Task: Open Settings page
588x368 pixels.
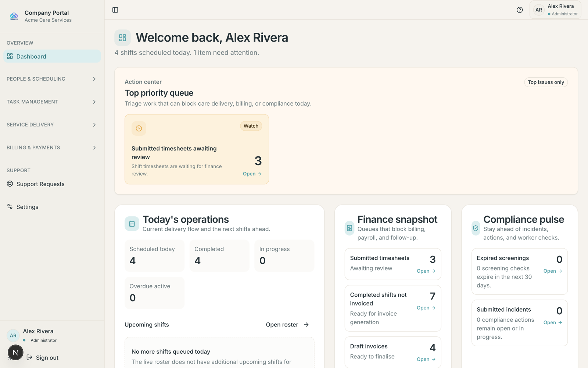Action: [52, 207]
